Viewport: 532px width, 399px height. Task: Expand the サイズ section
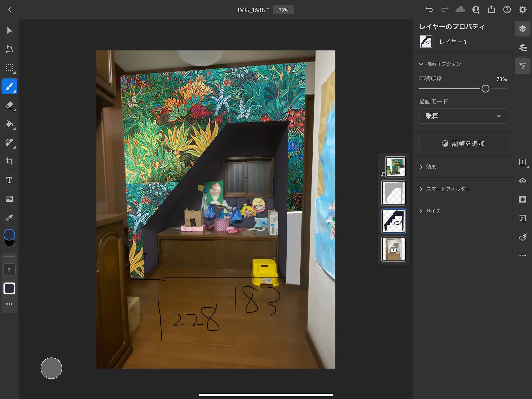[x=433, y=211]
